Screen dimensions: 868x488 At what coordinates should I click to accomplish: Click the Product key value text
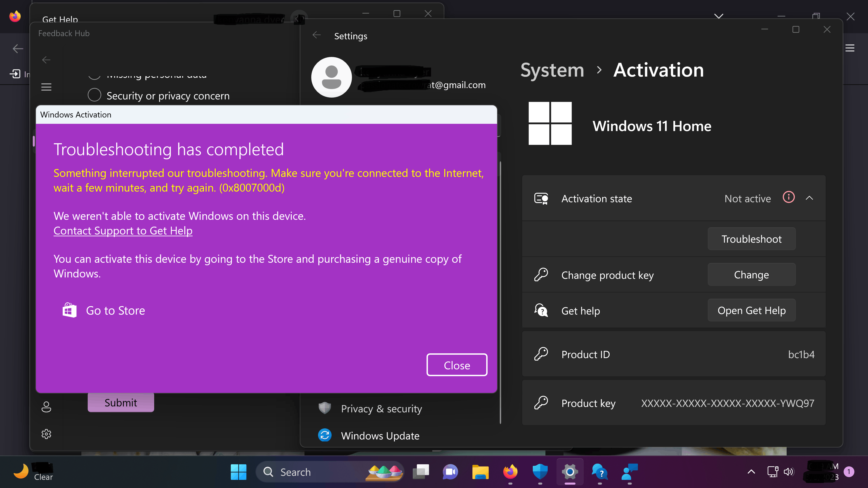[x=727, y=403]
